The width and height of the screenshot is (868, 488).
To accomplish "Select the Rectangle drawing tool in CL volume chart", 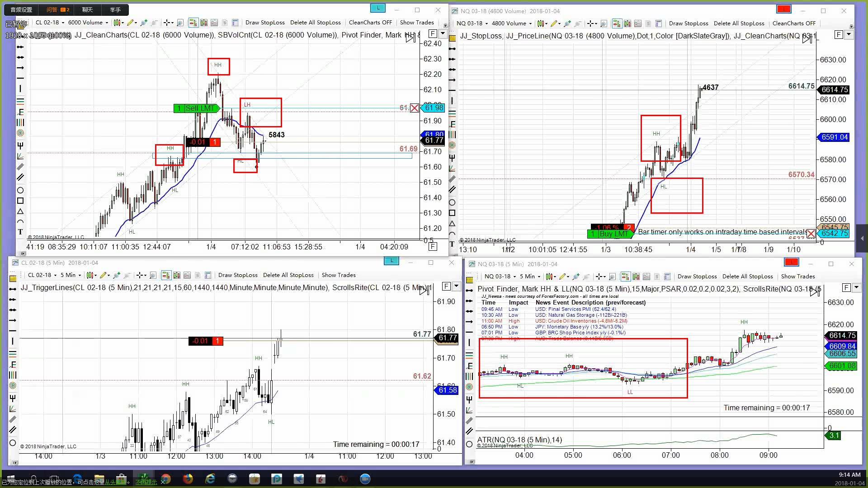I will tap(20, 201).
